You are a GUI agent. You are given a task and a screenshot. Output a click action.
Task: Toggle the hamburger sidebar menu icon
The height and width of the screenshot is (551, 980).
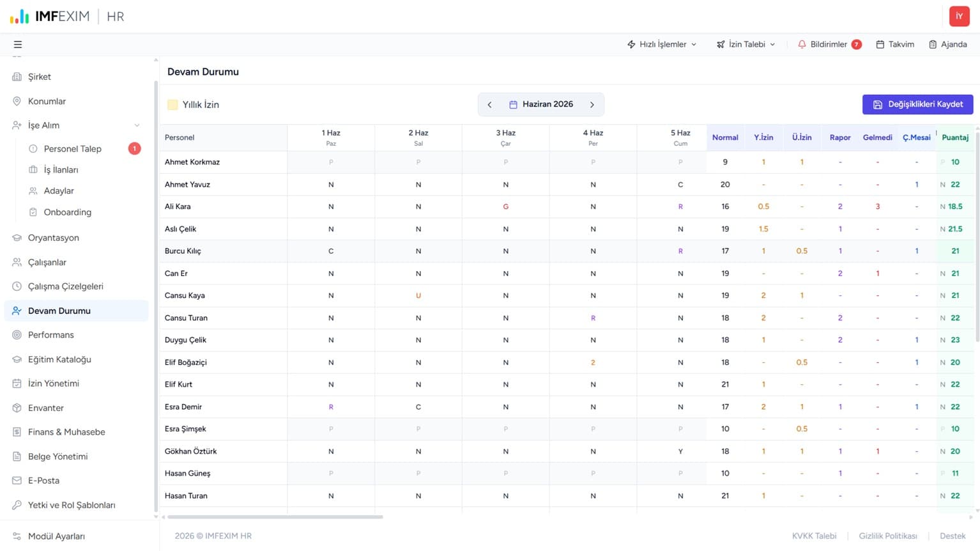click(18, 45)
